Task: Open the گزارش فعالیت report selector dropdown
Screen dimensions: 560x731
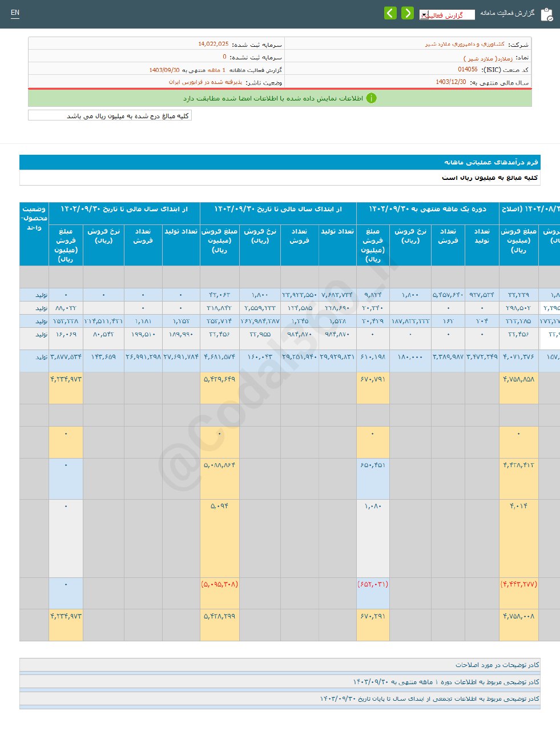Action: pyautogui.click(x=446, y=15)
